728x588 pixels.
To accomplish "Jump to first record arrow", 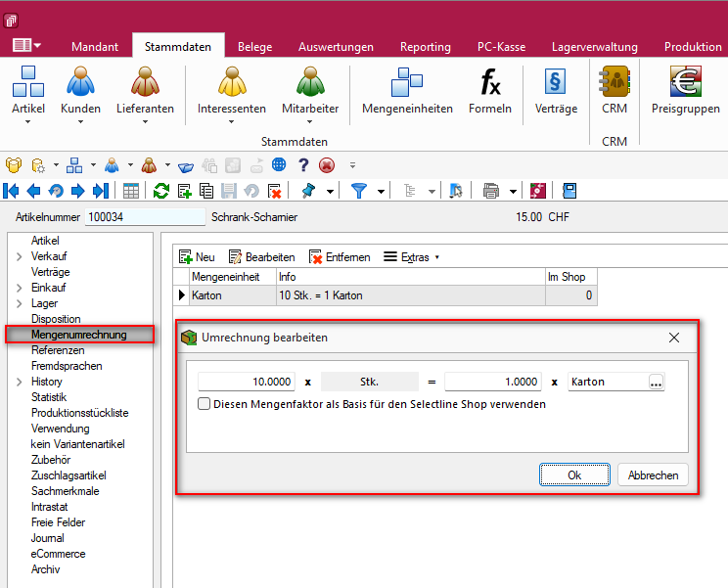I will click(x=11, y=191).
